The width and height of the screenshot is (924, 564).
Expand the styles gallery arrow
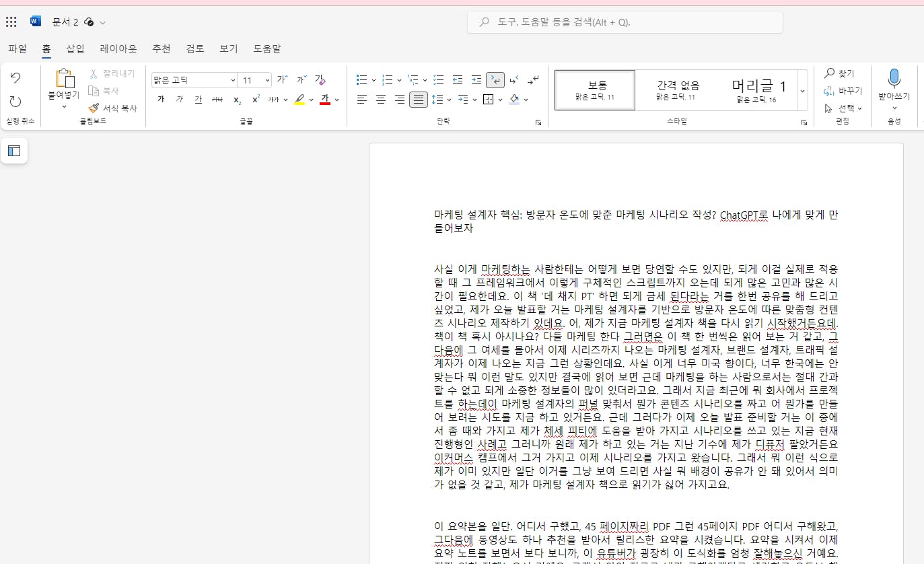click(x=802, y=90)
